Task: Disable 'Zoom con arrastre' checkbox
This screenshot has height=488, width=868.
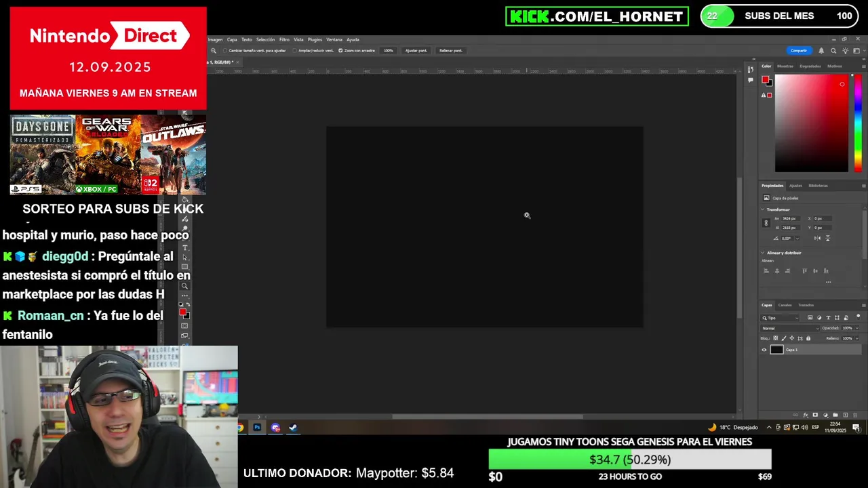Action: [340, 50]
